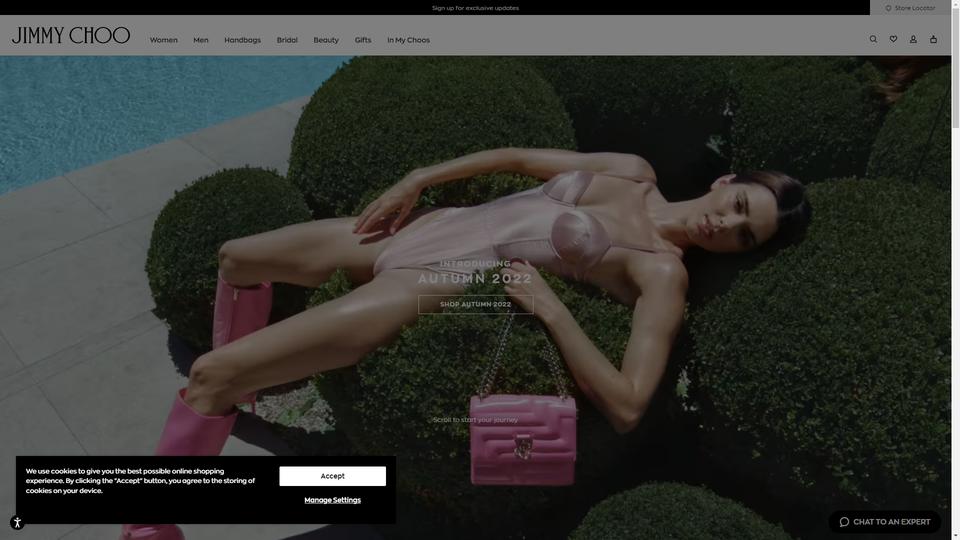Open the Handbags menu
Screen dimensions: 960x540
(242, 40)
